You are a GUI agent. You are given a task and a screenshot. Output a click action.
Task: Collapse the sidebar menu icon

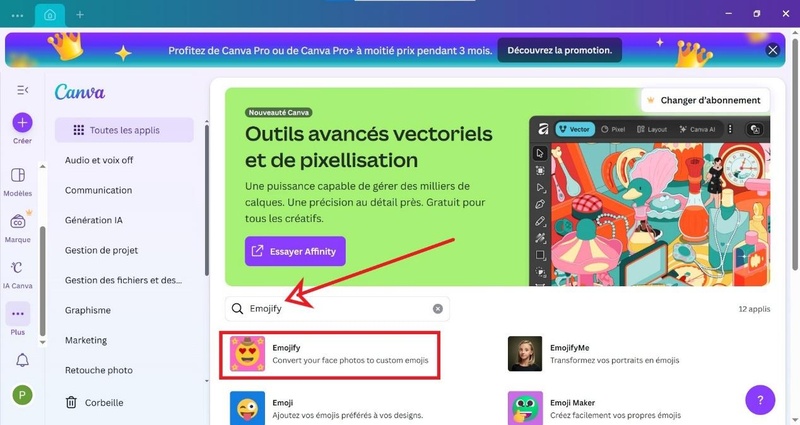[22, 90]
